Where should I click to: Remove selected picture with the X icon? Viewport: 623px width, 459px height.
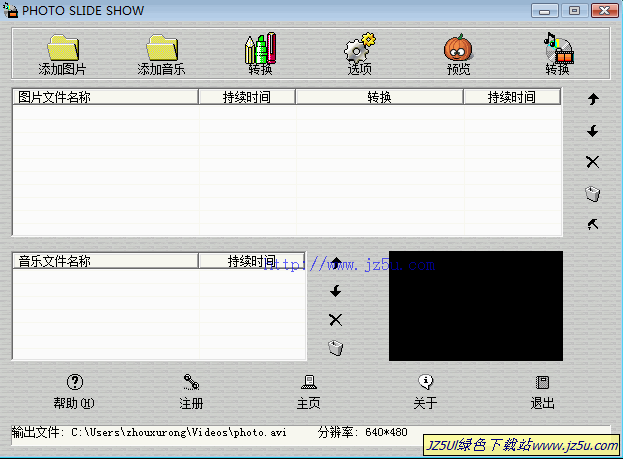point(593,162)
